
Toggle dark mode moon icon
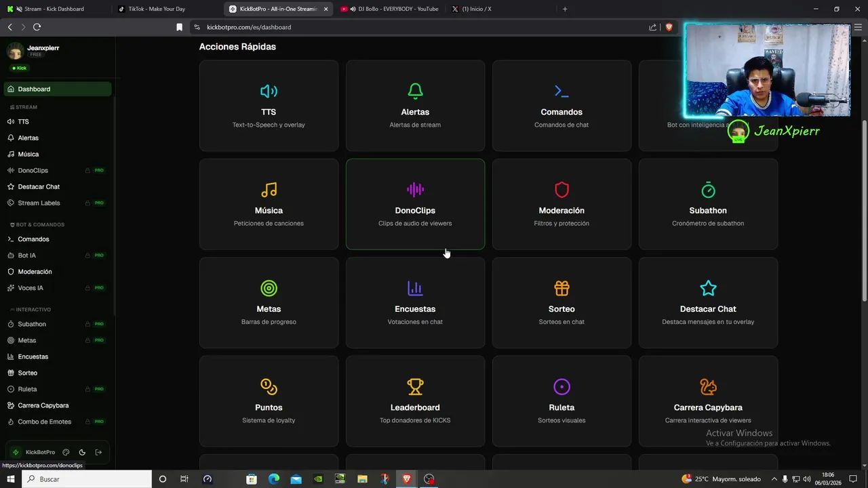point(82,452)
